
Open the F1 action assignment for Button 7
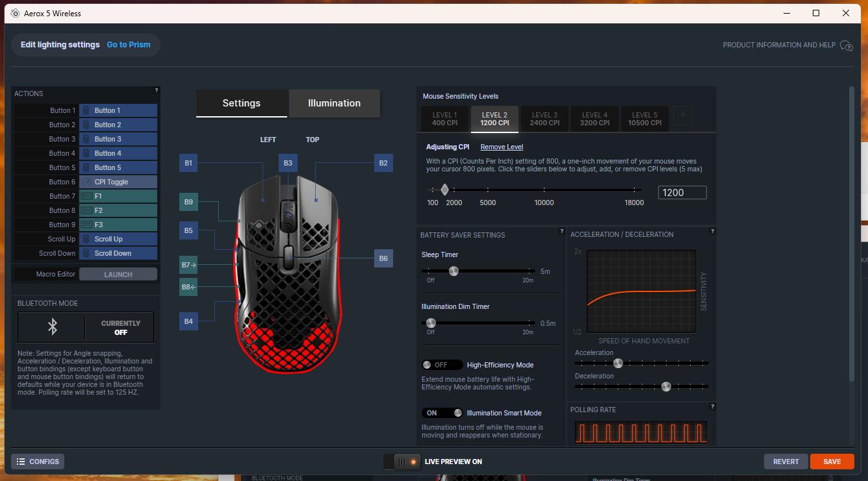(x=118, y=196)
